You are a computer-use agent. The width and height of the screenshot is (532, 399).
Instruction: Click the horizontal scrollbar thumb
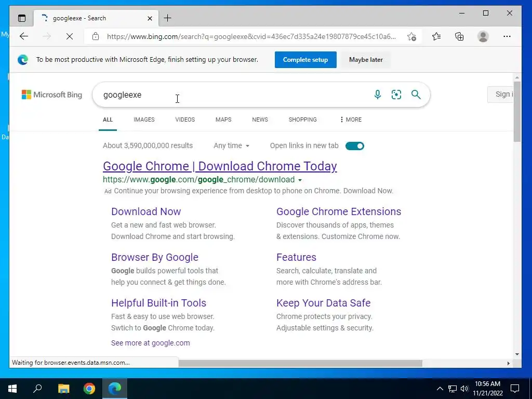(300, 363)
